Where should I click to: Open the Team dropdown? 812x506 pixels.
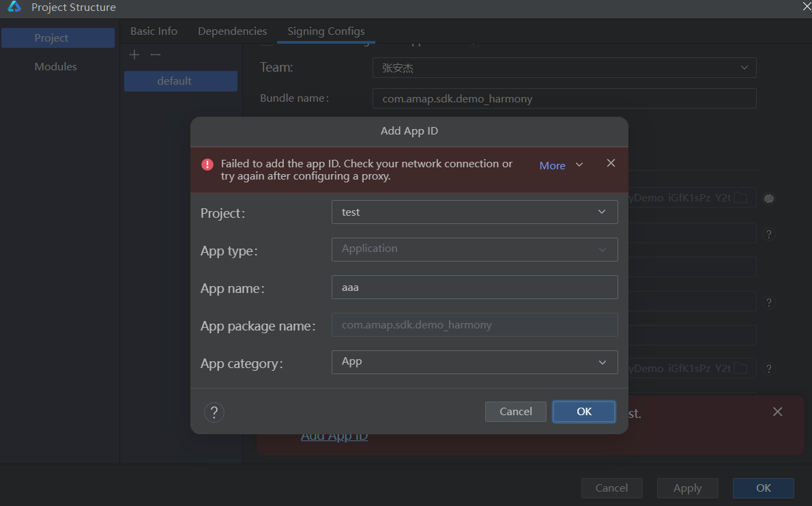[564, 68]
